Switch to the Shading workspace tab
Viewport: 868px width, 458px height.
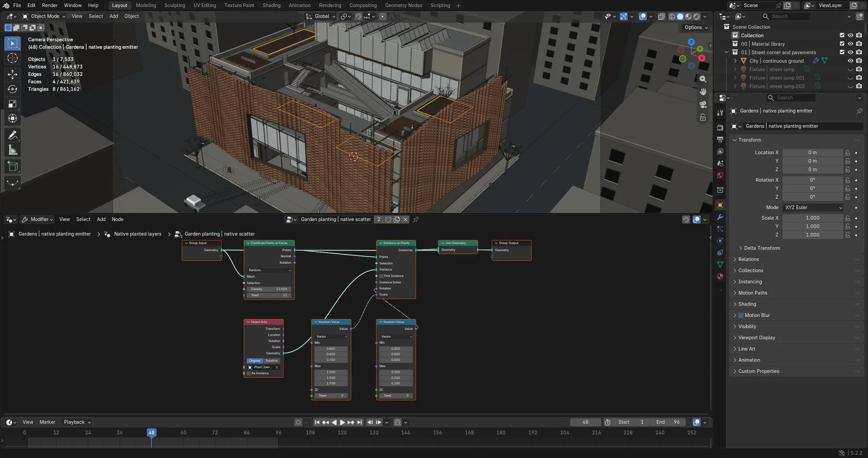[271, 5]
